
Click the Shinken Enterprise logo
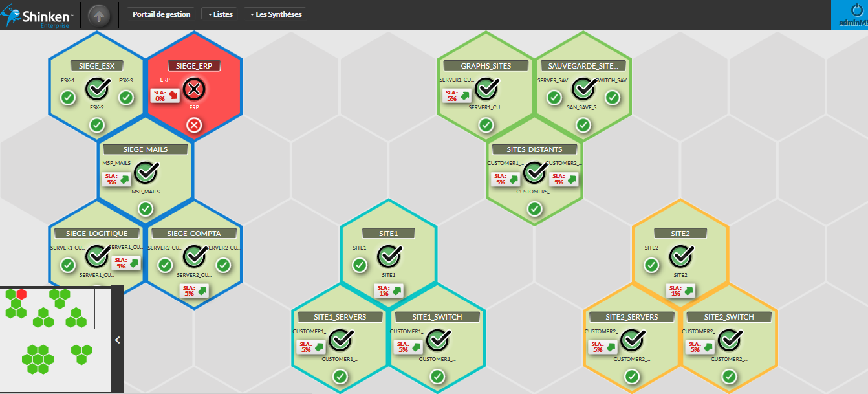point(38,14)
